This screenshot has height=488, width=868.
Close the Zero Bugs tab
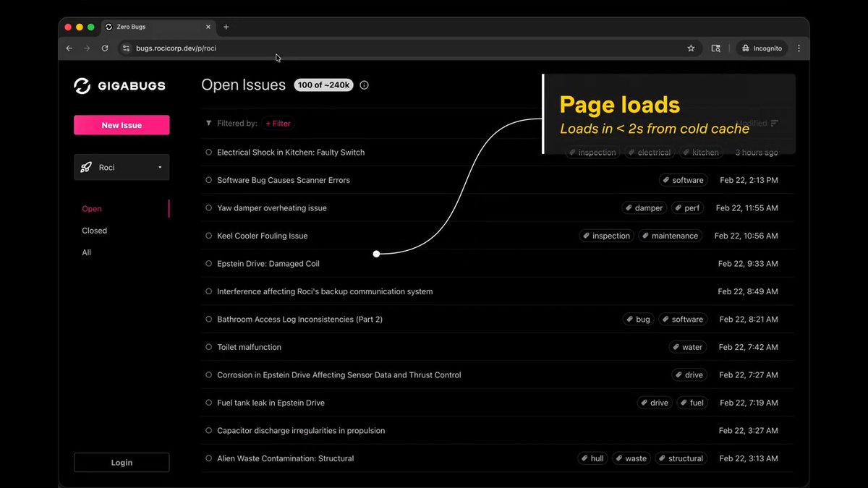(208, 27)
